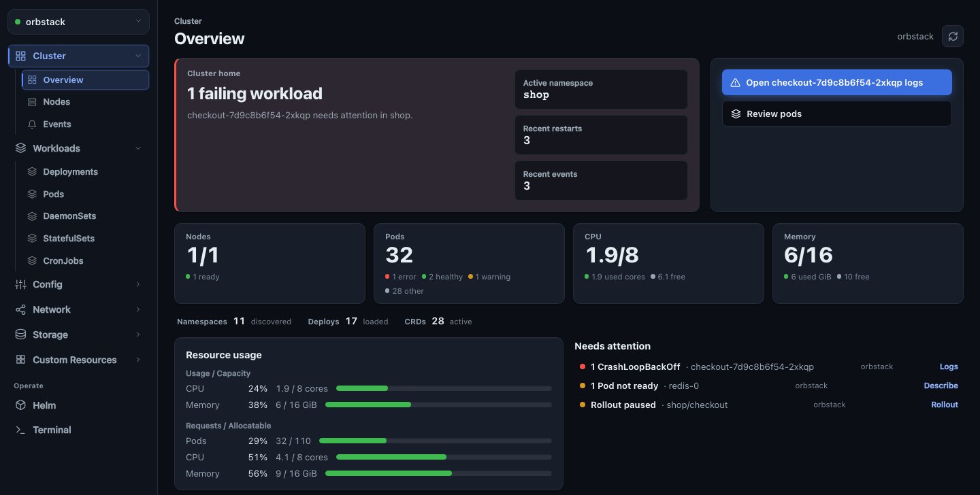Viewport: 980px width, 495px height.
Task: Expand the Config section chevron
Action: (x=138, y=284)
